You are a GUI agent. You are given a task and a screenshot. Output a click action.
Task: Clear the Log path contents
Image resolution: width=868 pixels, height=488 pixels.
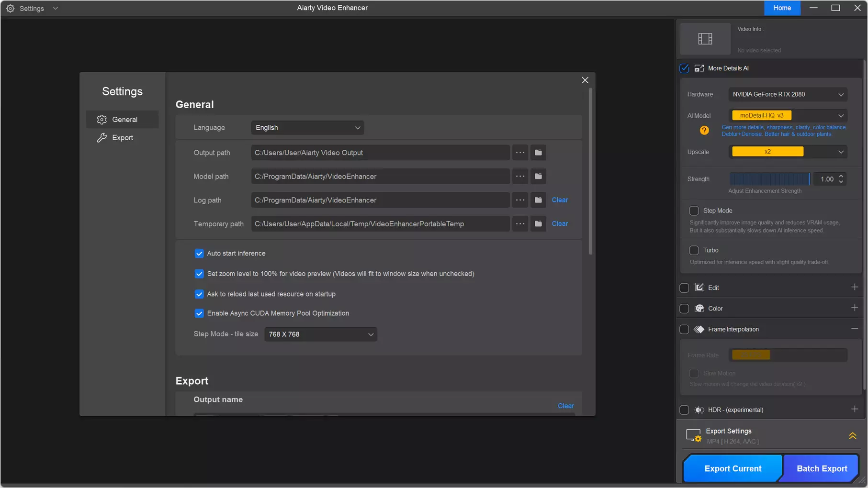[560, 200]
